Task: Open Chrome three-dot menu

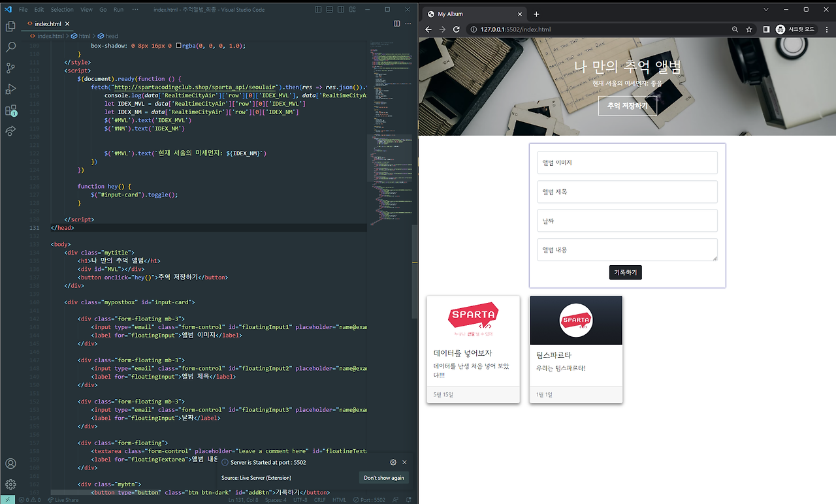Action: pos(827,29)
